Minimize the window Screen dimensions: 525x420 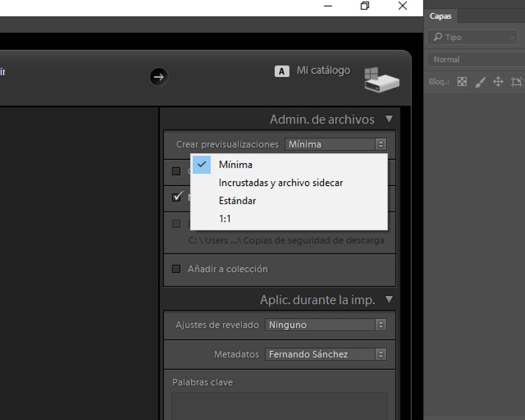[x=328, y=6]
